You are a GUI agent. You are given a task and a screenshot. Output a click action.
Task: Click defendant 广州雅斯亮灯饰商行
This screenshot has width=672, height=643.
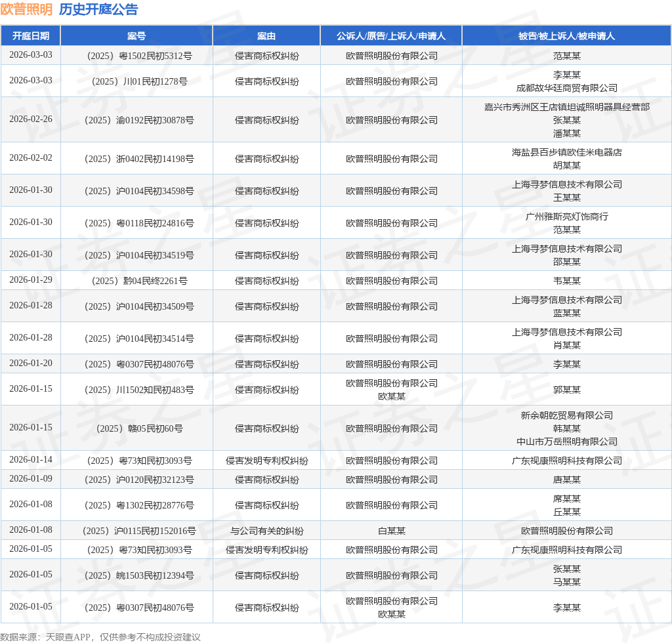(566, 217)
